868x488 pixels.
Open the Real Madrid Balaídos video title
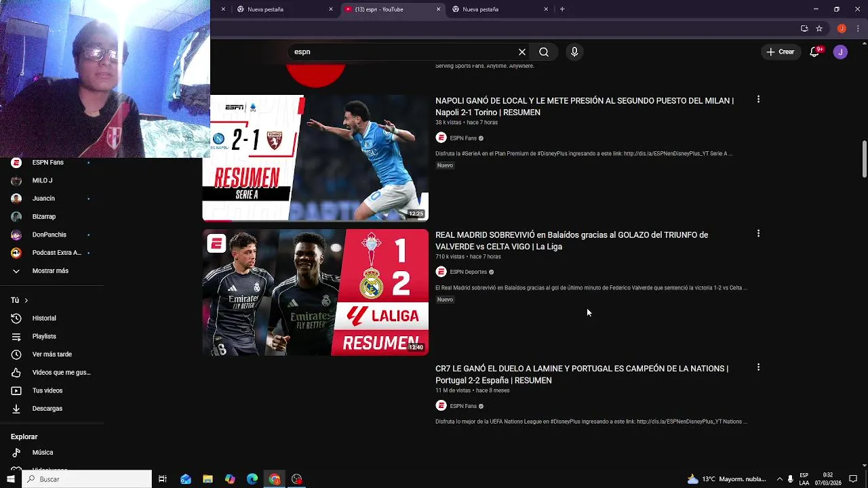[572, 241]
